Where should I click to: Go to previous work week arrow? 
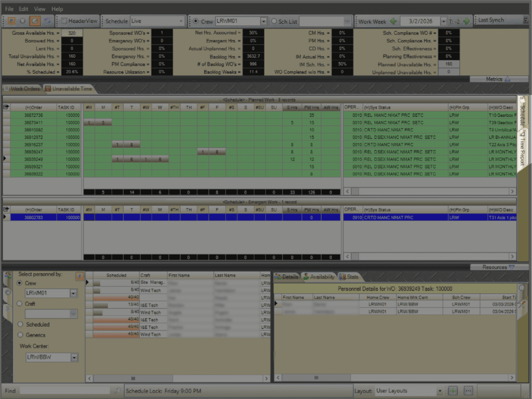[393, 21]
